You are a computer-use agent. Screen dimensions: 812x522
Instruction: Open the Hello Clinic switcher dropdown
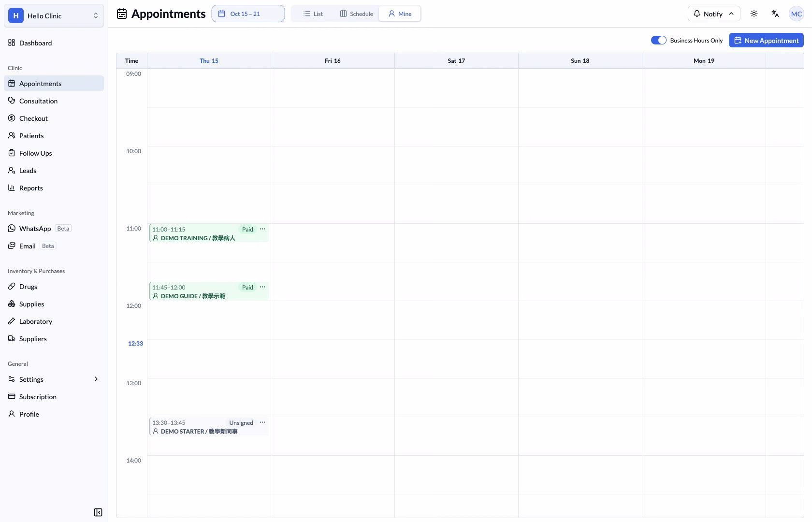(x=54, y=16)
